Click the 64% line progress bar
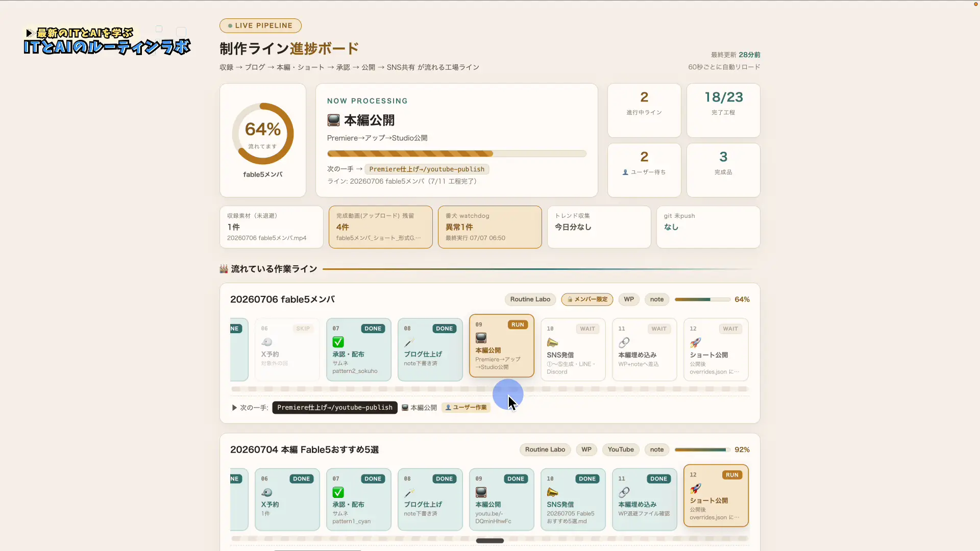The height and width of the screenshot is (551, 980). 702,299
